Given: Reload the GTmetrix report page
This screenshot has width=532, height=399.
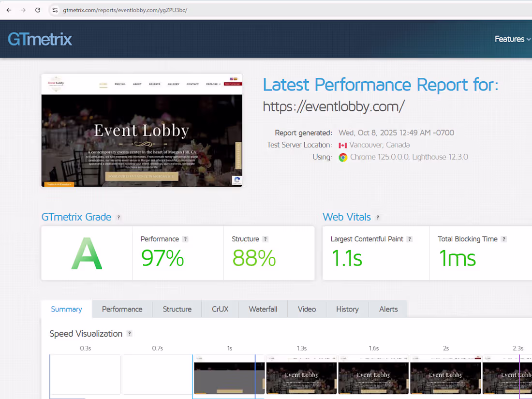Looking at the screenshot, I should [x=38, y=10].
